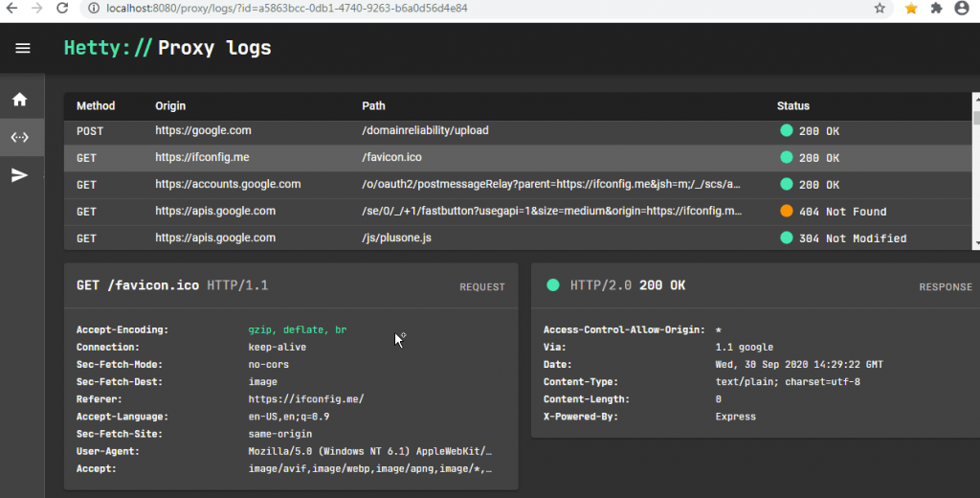Screen dimensions: 980x498
Task: Click the en-US,en;q=0.9 value
Action: (x=289, y=417)
